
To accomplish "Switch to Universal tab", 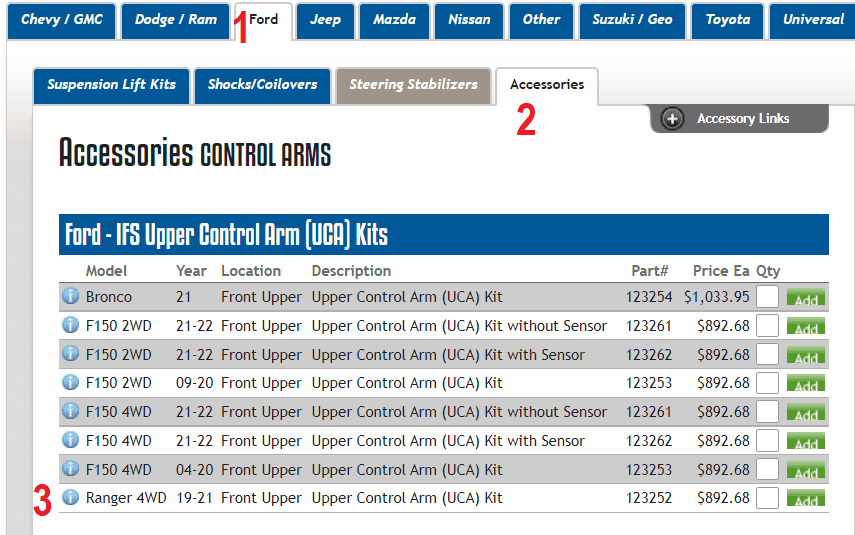I will click(812, 20).
